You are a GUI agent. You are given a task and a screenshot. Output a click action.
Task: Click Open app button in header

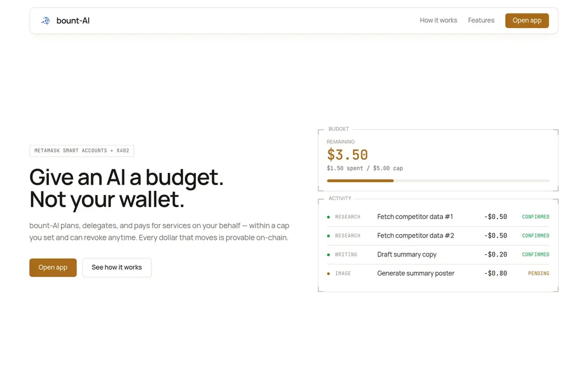click(527, 21)
